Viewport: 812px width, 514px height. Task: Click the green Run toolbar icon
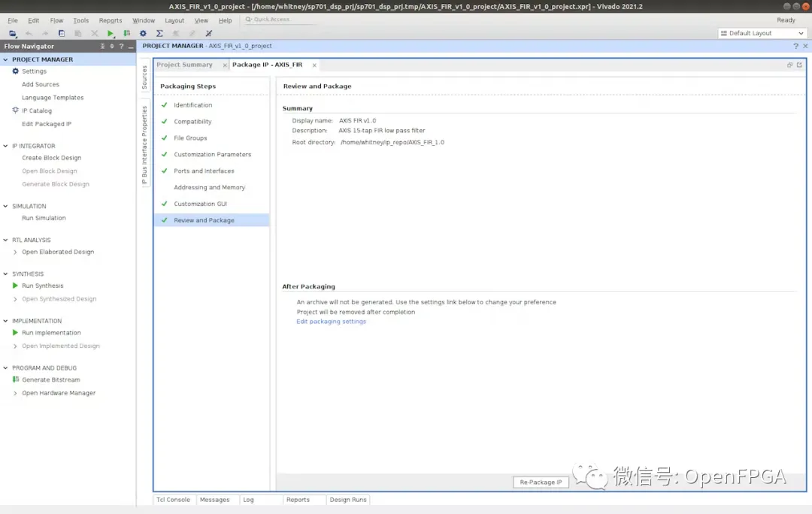coord(111,33)
